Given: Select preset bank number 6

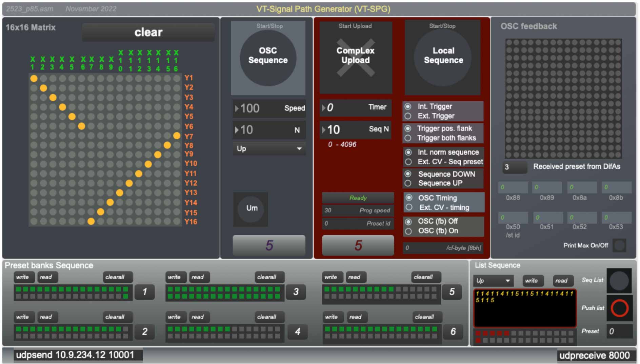Looking at the screenshot, I should pos(453,331).
